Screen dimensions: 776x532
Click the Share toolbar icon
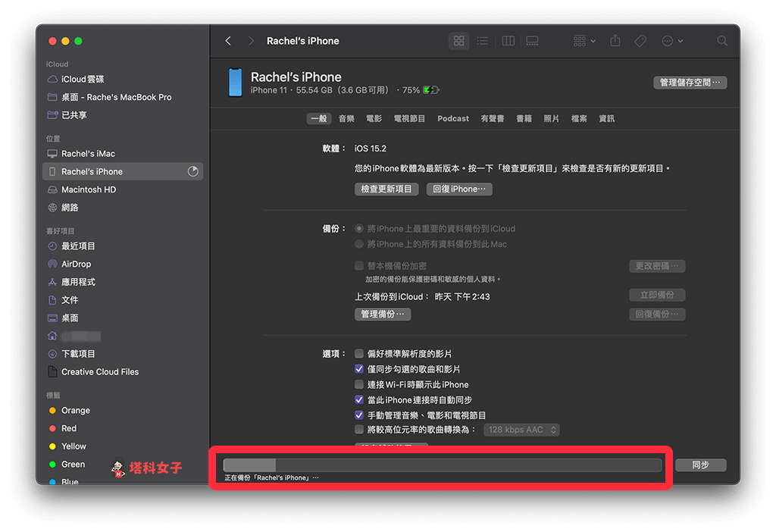615,41
